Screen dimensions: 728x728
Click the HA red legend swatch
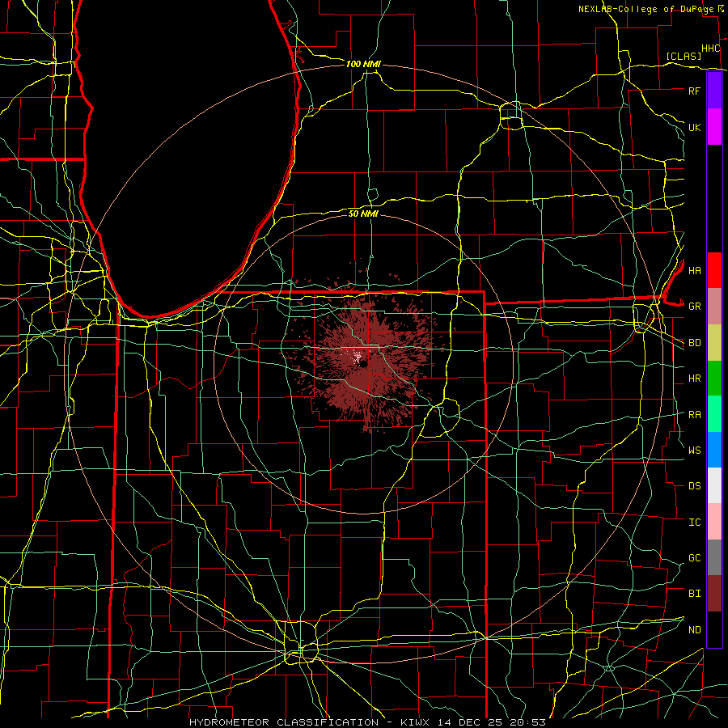click(x=714, y=270)
